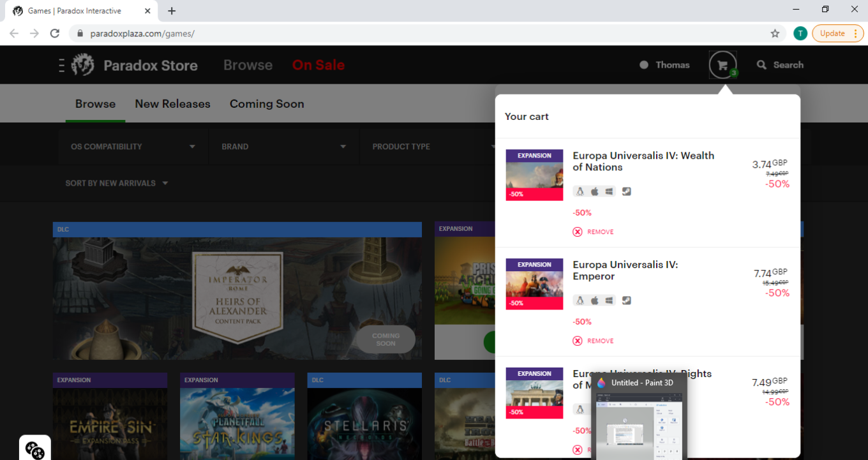View site information via the lock icon
The height and width of the screenshot is (460, 868).
tap(80, 33)
